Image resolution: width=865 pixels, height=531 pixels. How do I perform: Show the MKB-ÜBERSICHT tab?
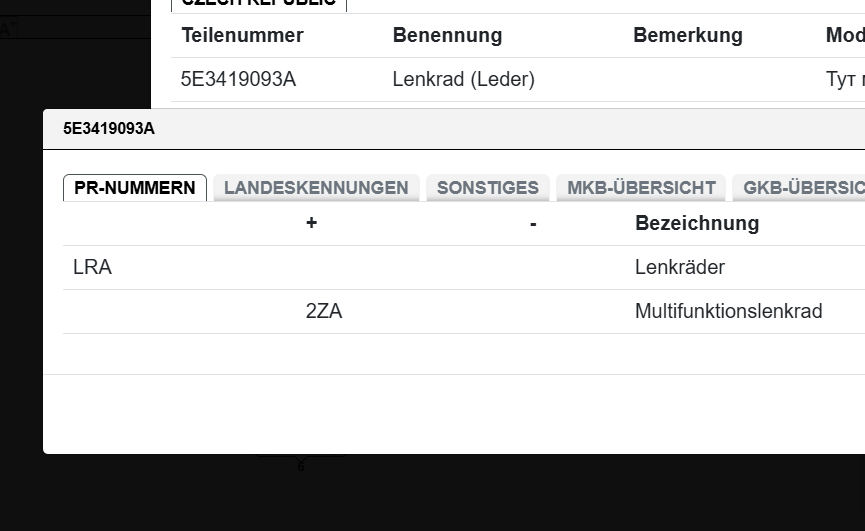pyautogui.click(x=641, y=188)
